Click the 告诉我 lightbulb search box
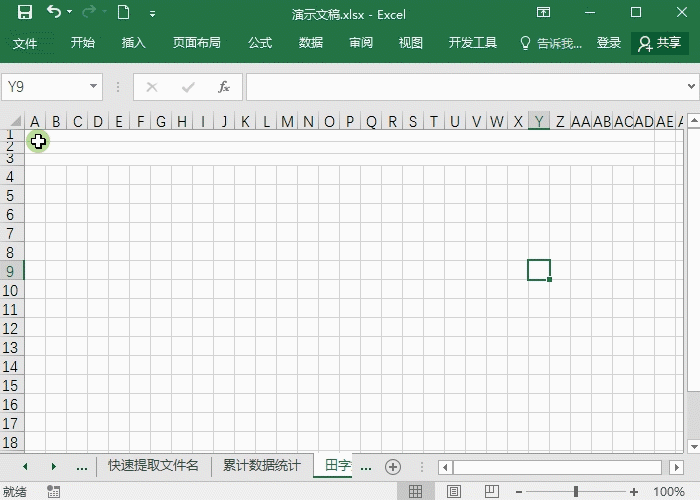Screen dimensions: 700x500 click(551, 43)
